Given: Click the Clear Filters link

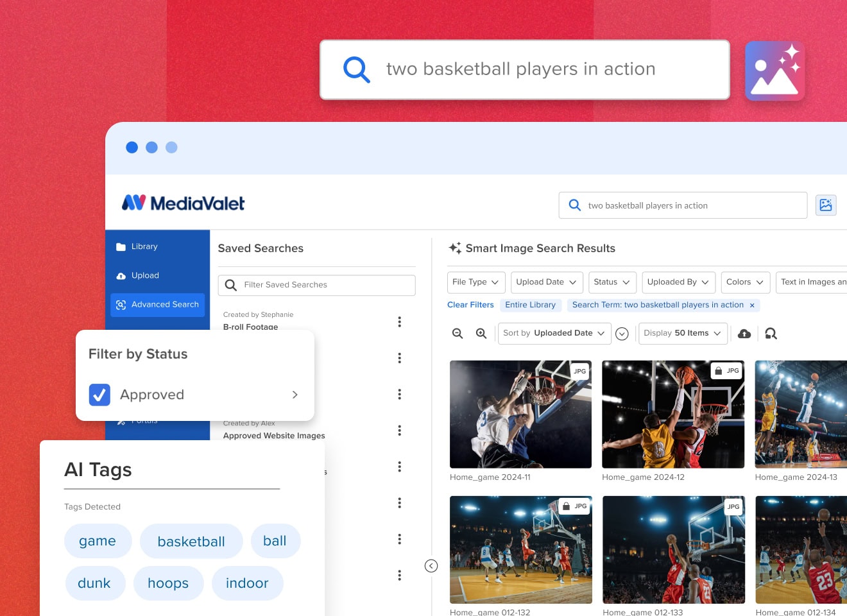Looking at the screenshot, I should [470, 305].
